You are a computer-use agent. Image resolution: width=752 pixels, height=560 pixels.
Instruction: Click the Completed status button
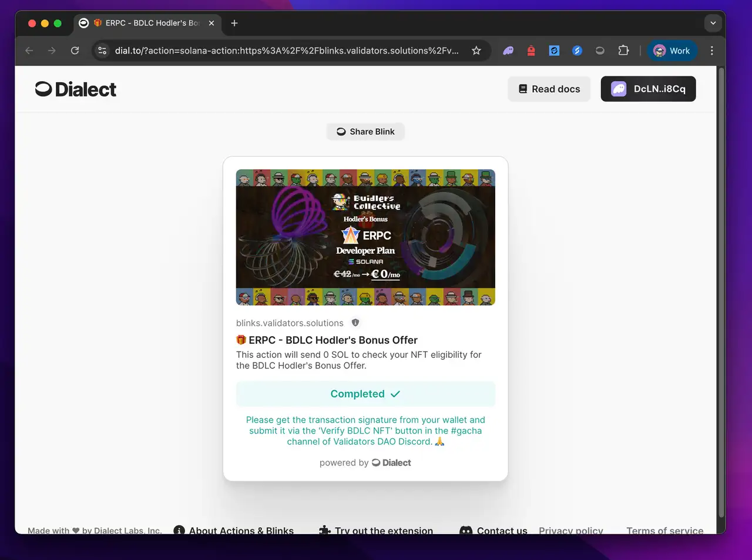pyautogui.click(x=365, y=394)
